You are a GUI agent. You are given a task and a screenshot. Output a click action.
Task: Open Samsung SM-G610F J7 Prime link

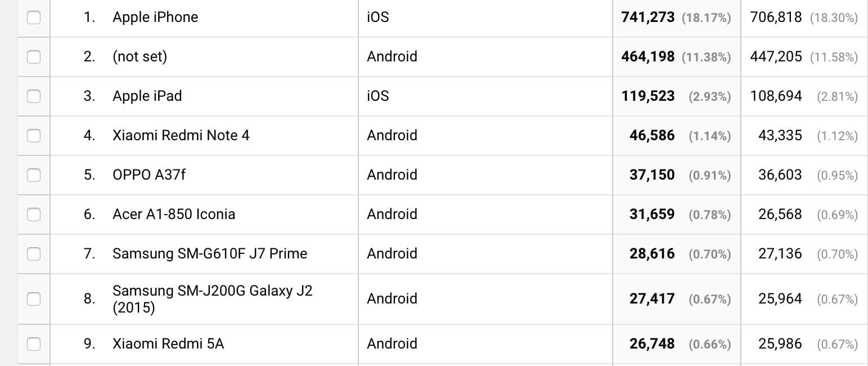tap(210, 254)
